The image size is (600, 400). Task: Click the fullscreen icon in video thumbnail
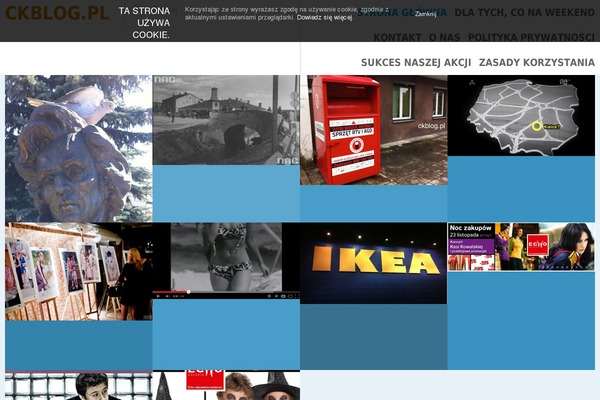tap(296, 296)
